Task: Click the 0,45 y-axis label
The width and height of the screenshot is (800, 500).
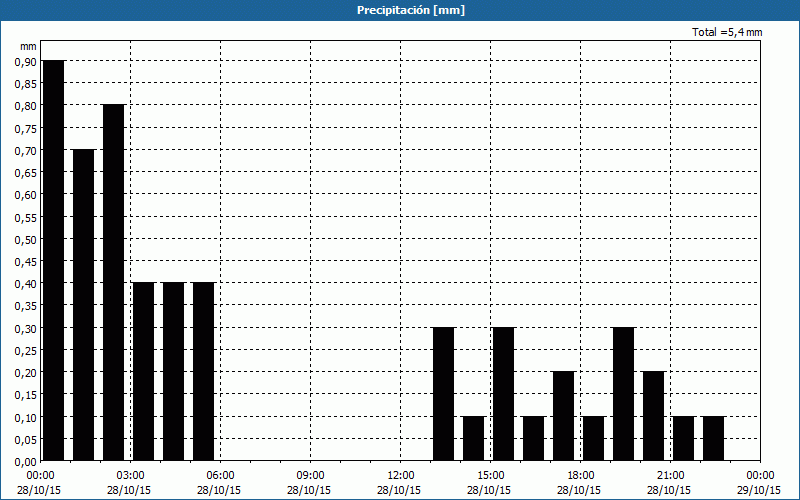Action: [x=26, y=262]
